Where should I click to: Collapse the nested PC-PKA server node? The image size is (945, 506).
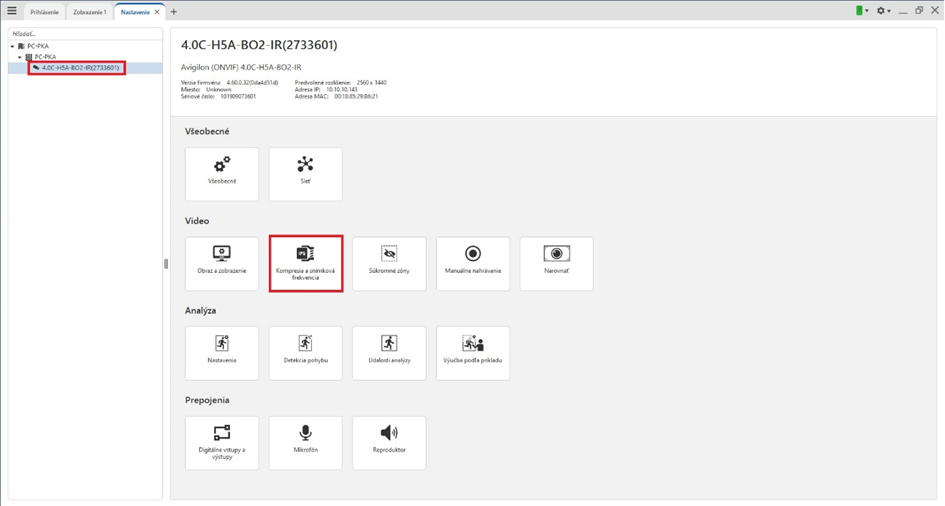(x=20, y=57)
